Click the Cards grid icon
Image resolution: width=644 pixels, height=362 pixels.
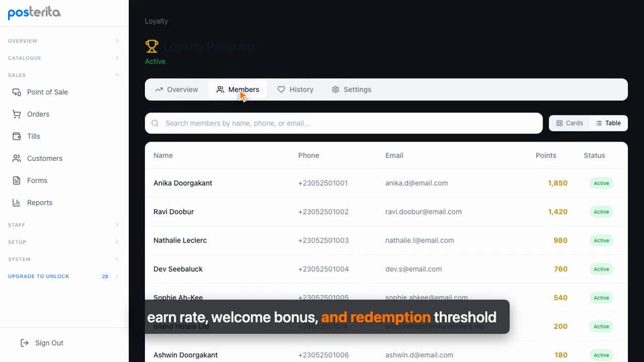559,123
